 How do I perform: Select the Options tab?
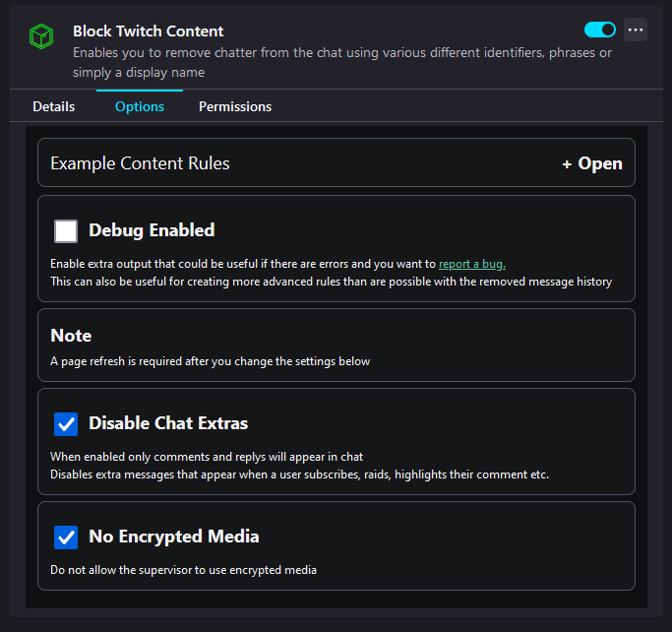coord(140,106)
